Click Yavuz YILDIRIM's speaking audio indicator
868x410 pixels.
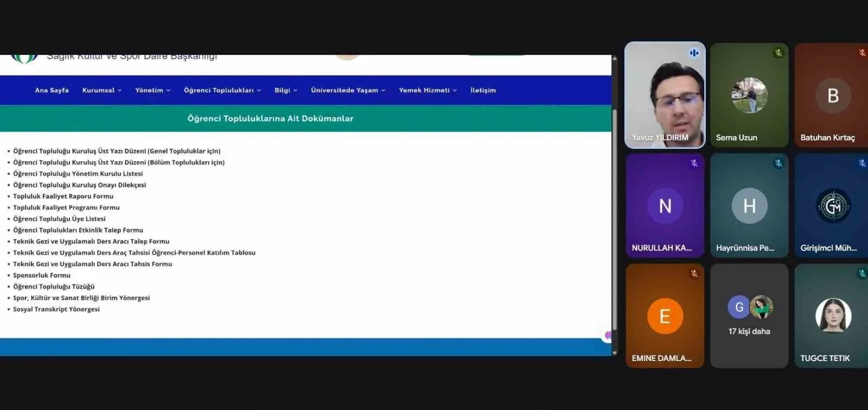(694, 53)
